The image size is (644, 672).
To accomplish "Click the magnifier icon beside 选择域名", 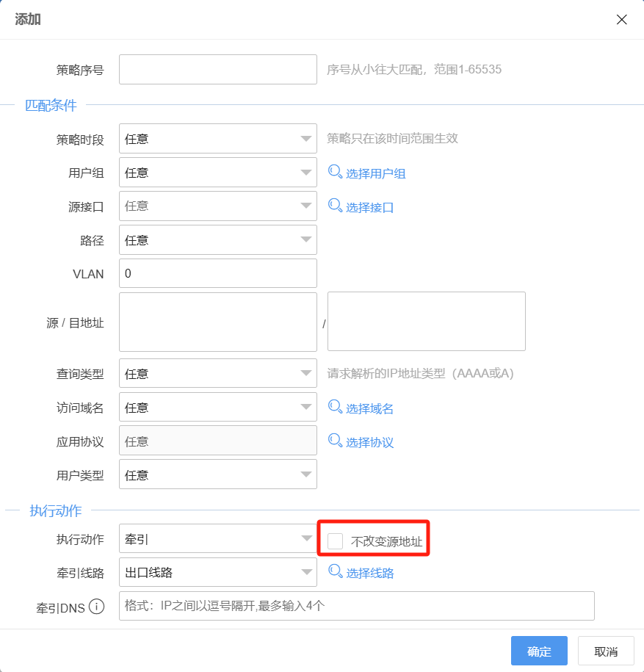I will point(335,407).
